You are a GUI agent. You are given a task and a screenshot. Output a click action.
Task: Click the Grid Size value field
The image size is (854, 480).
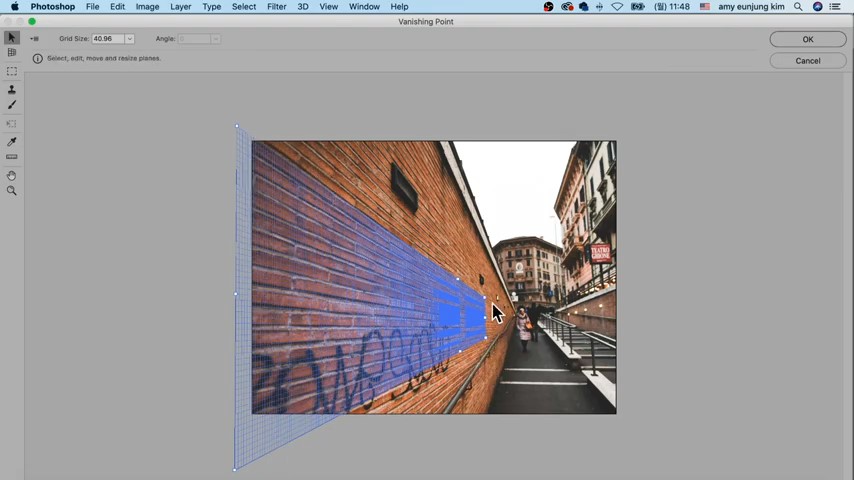tap(107, 39)
